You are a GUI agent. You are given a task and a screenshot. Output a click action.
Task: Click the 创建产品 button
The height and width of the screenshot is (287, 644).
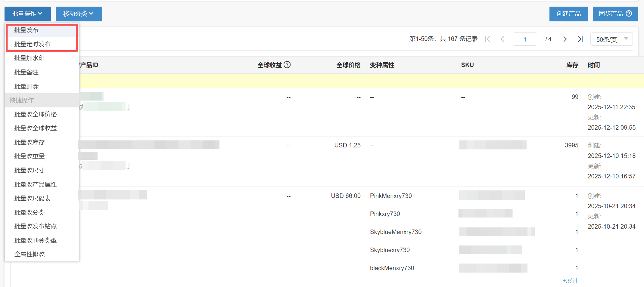(x=568, y=14)
